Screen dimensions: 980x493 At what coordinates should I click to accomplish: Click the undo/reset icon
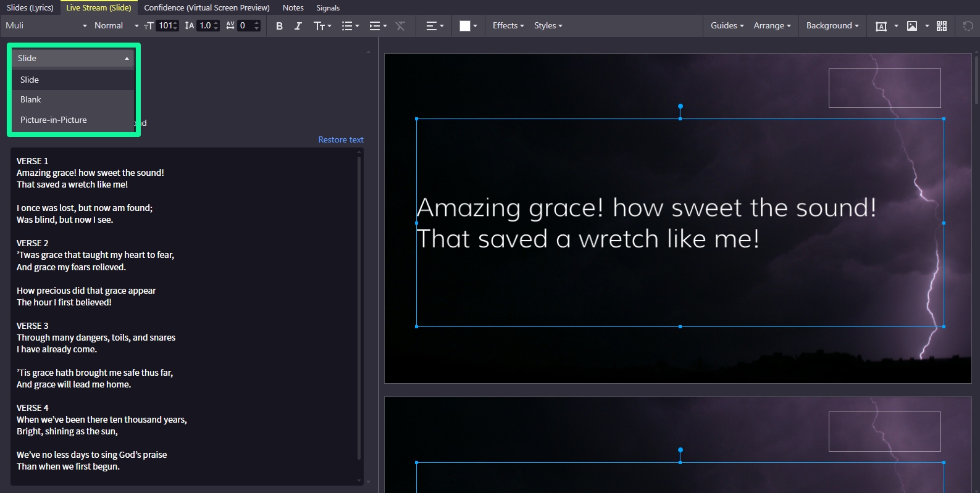(x=968, y=26)
